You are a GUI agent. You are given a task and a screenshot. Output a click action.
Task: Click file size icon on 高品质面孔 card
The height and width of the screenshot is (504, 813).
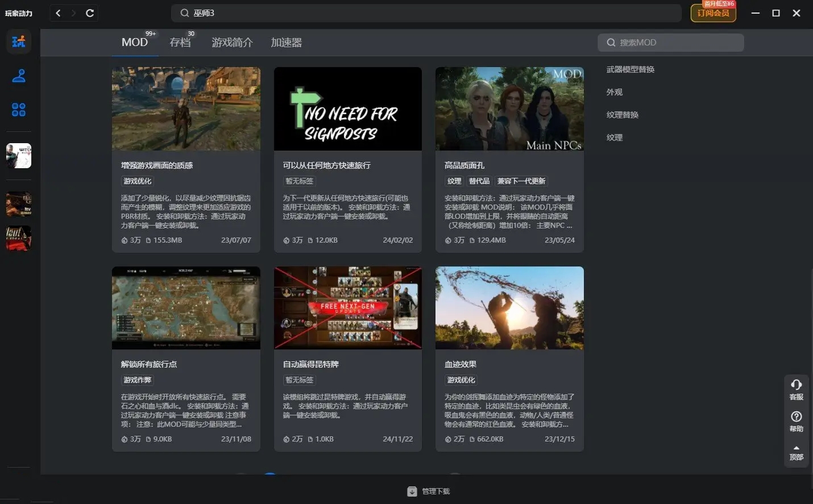(472, 240)
